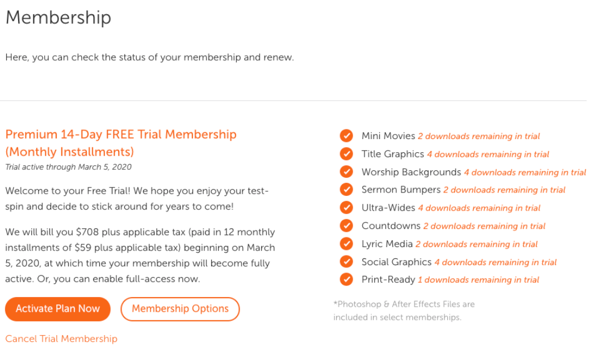The image size is (599, 364).
Task: Click the checkmark icon beside Title Graphics
Action: click(346, 154)
